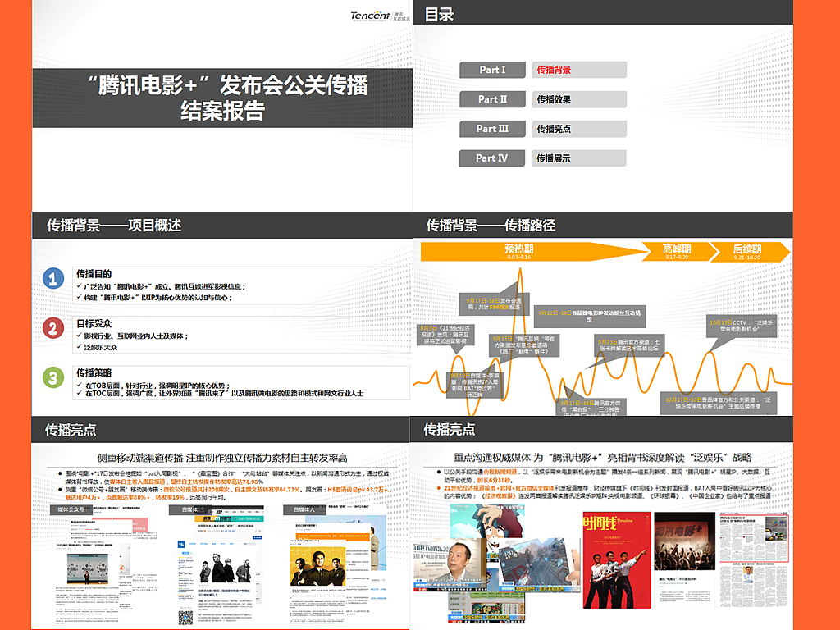Click the 自媒体 label tag
The height and width of the screenshot is (630, 840).
pyautogui.click(x=190, y=509)
